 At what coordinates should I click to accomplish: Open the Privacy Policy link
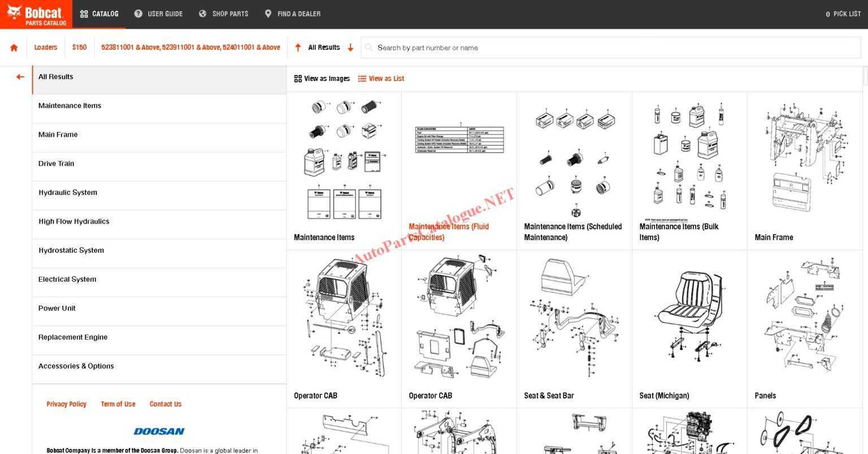point(66,404)
